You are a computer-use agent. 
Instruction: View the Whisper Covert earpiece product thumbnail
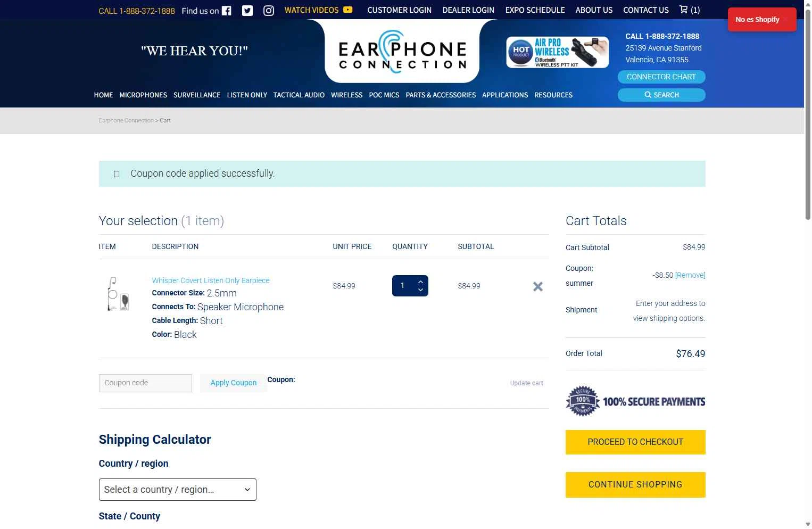point(118,294)
